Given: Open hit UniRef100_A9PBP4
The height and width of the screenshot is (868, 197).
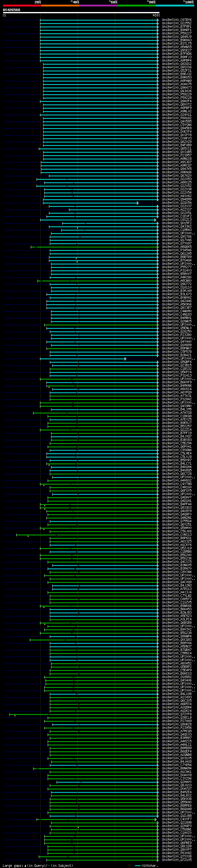Looking at the screenshot, I should click(176, 61).
